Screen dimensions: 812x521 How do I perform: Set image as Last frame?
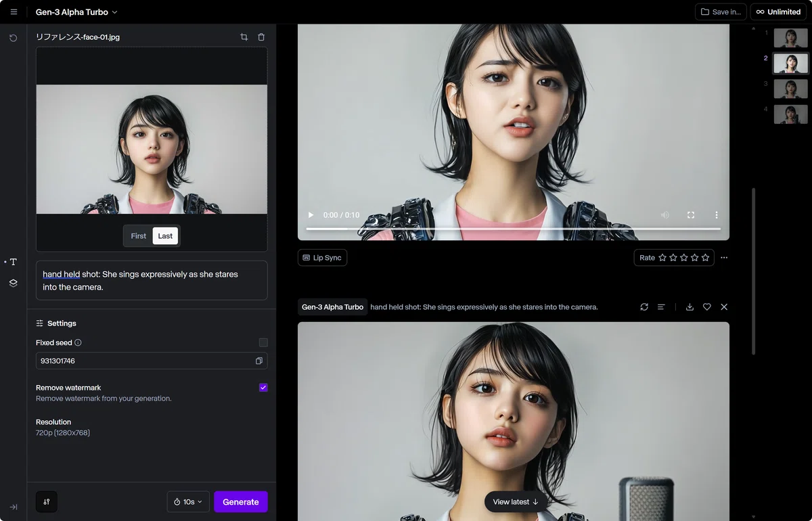coord(165,235)
